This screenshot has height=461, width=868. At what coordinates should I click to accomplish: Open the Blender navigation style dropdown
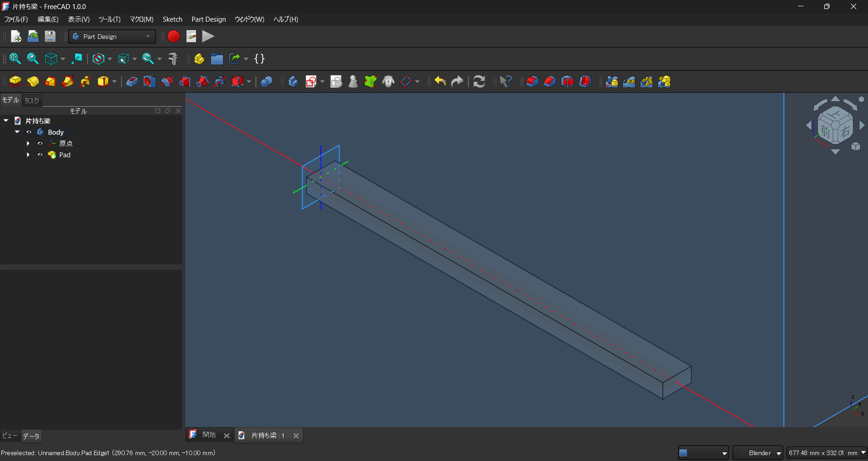click(x=758, y=453)
